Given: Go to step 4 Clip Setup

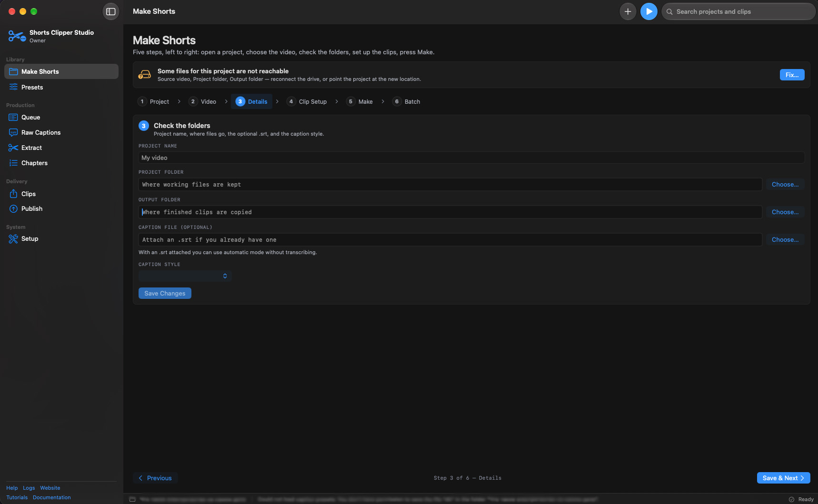Looking at the screenshot, I should (x=307, y=101).
